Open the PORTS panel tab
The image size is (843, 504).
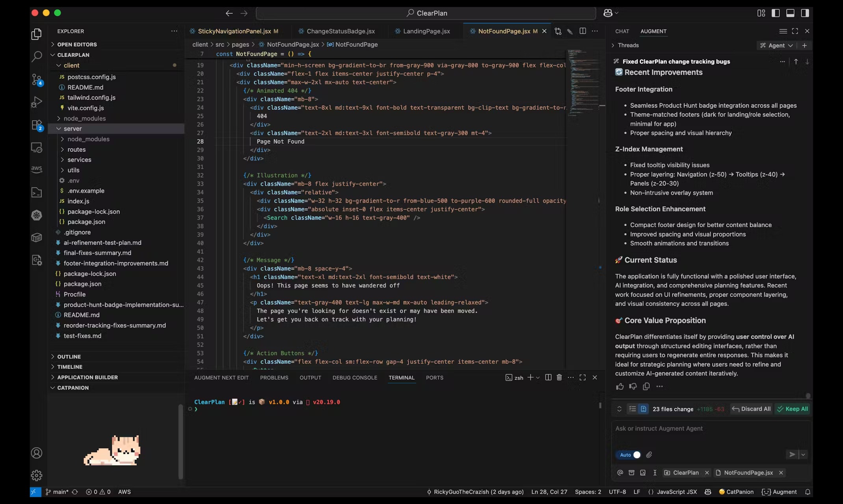434,378
